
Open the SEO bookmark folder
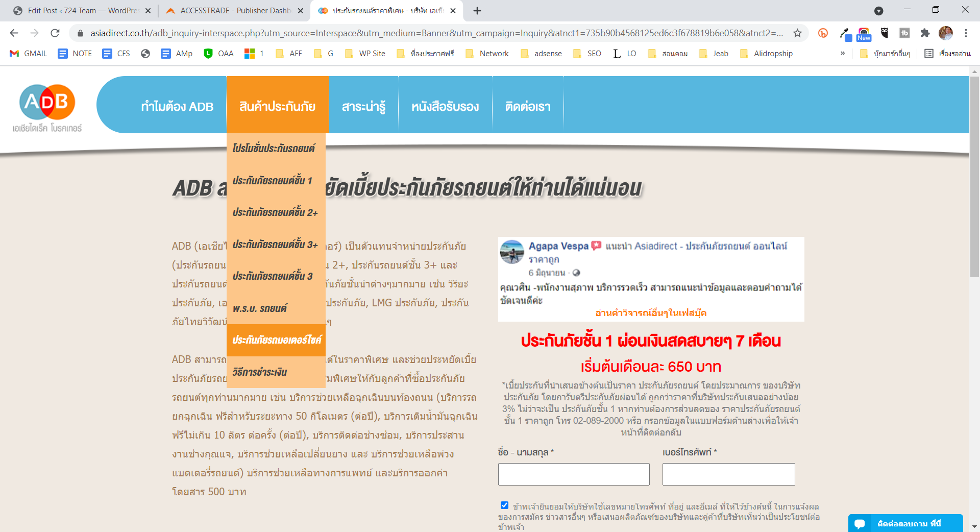pos(587,54)
